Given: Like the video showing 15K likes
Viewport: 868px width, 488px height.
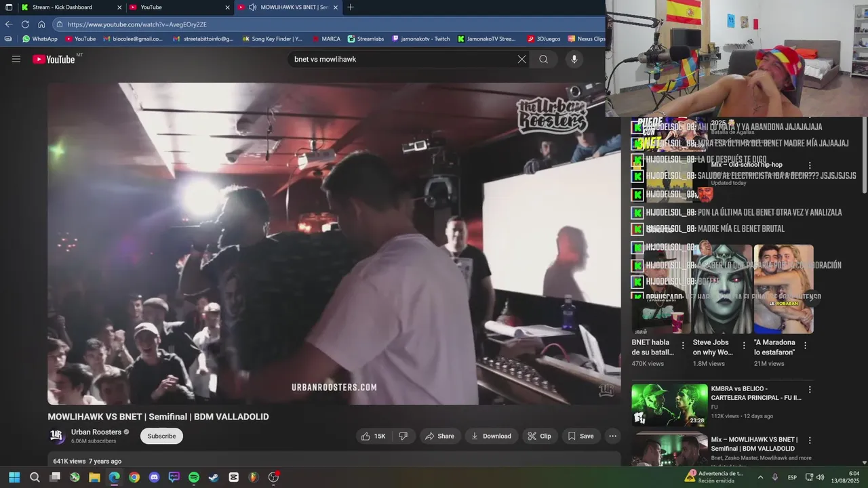Looking at the screenshot, I should [x=374, y=436].
